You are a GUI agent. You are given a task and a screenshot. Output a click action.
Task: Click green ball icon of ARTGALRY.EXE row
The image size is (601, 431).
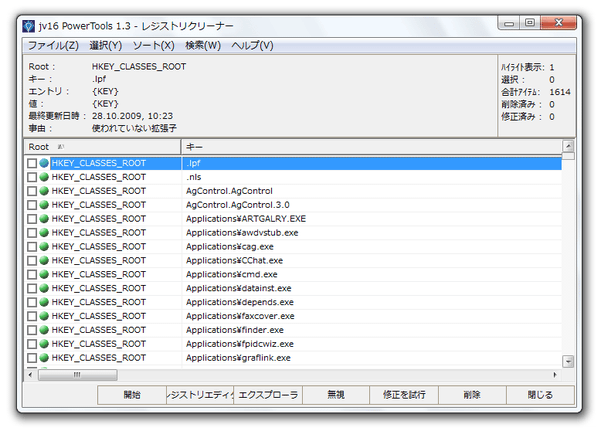click(44, 219)
